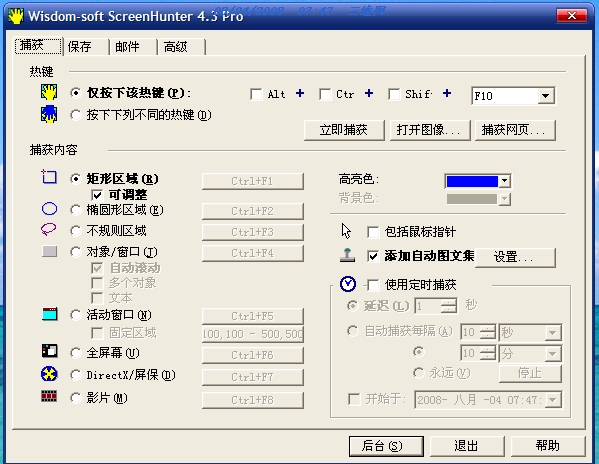
Task: Click the blue ellipse region icon
Action: pyautogui.click(x=49, y=209)
